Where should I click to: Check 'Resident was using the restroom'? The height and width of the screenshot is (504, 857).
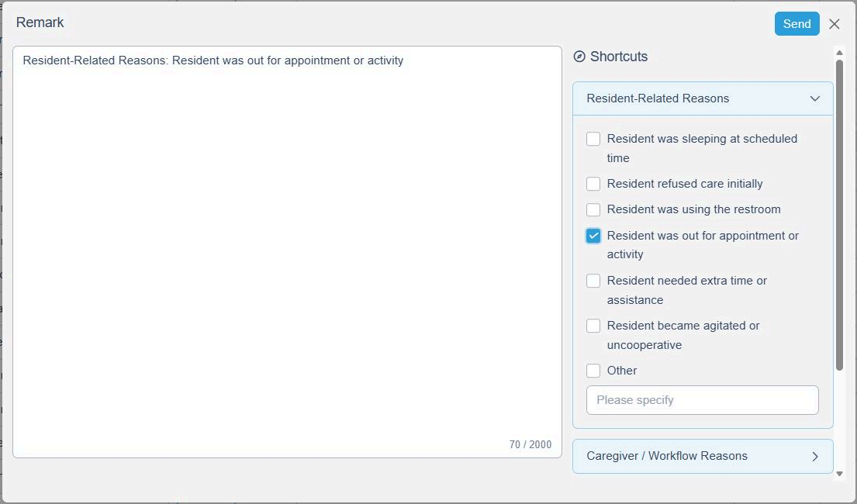coord(593,209)
